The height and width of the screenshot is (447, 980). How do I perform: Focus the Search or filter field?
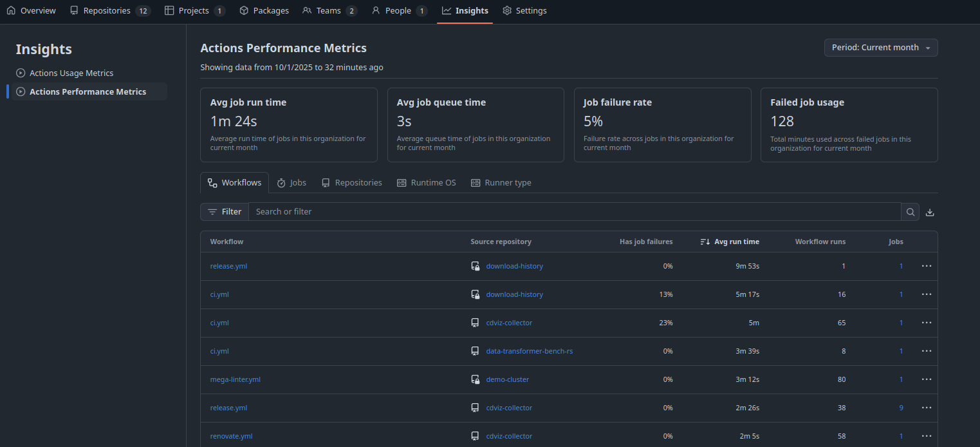click(575, 212)
